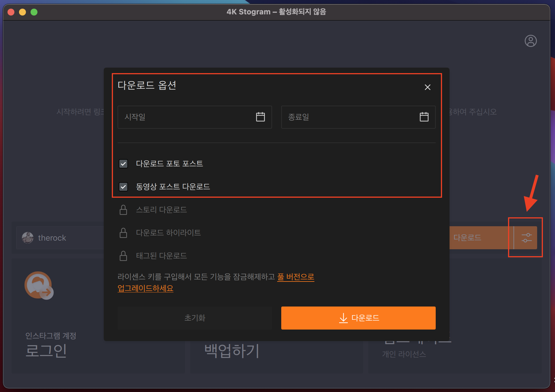The height and width of the screenshot is (392, 555).
Task: Uncheck the 다운로드 포토 포스트 checkbox
Action: (123, 164)
